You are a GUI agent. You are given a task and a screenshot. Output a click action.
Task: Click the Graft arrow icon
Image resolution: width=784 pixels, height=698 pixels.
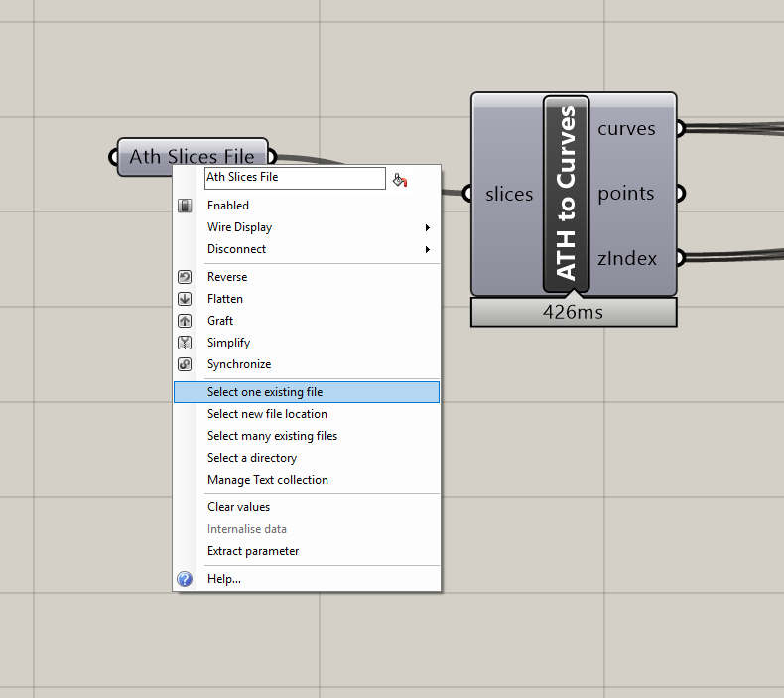(185, 321)
